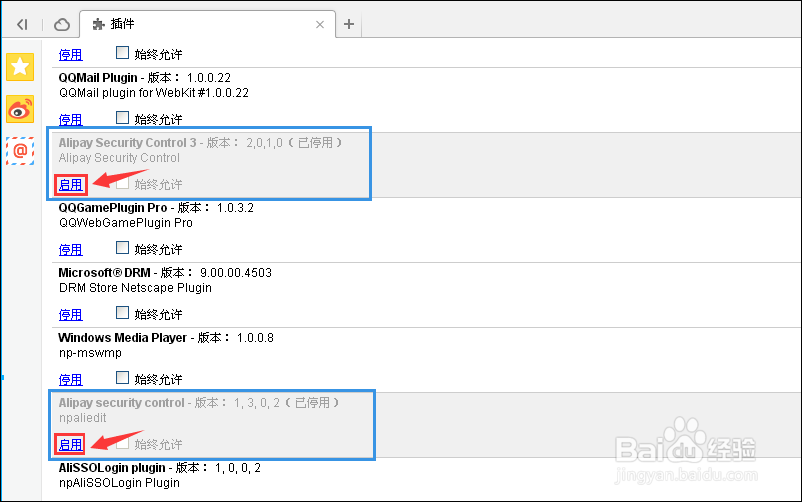Screen dimensions: 802x502
Task: Check 始终允许 for QQGamePlugin Pro
Action: pos(122,248)
